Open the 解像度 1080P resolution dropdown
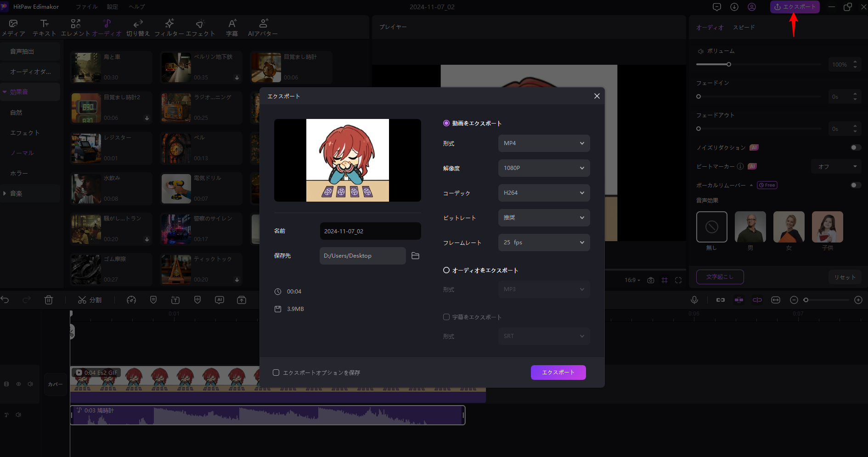The height and width of the screenshot is (457, 868). pos(544,168)
